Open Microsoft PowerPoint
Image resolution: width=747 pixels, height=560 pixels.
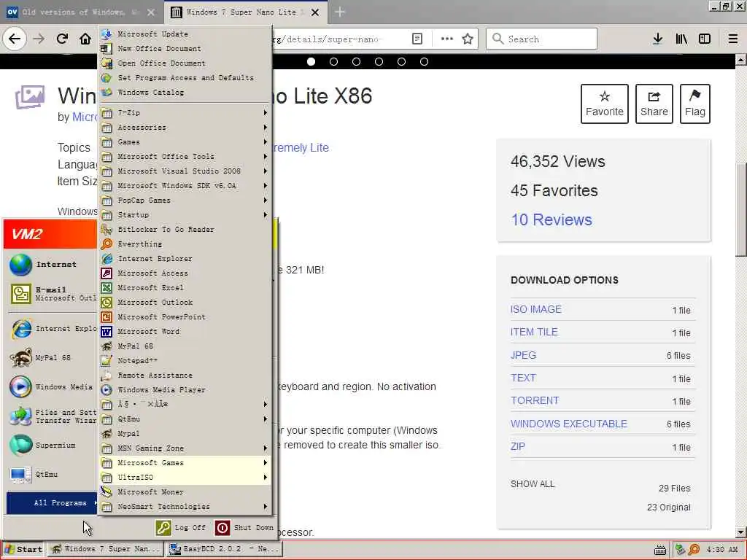(185, 316)
